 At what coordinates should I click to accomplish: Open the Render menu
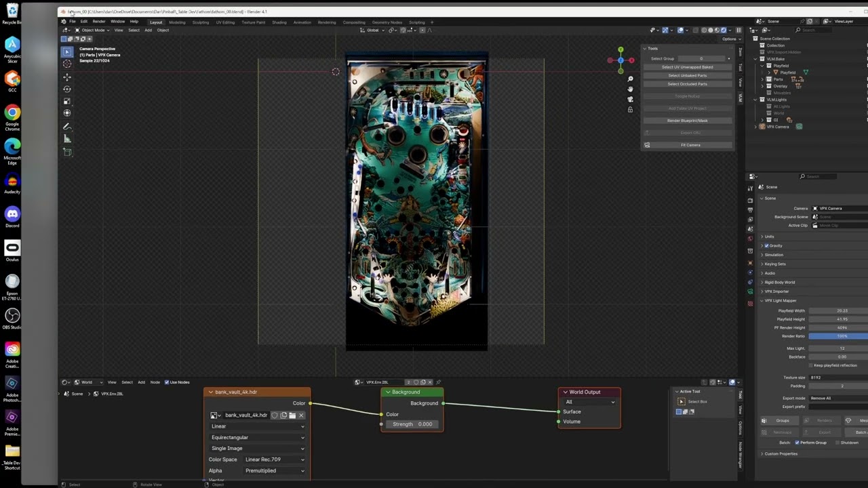pyautogui.click(x=99, y=22)
